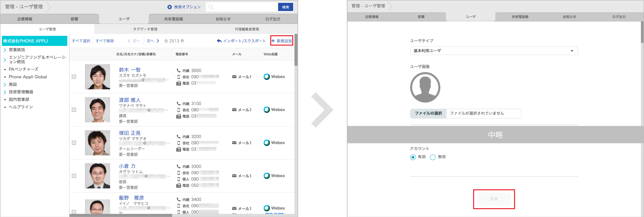This screenshot has width=644, height=217.
Task: Click the plus icon beside 検索オプション
Action: coord(170,7)
